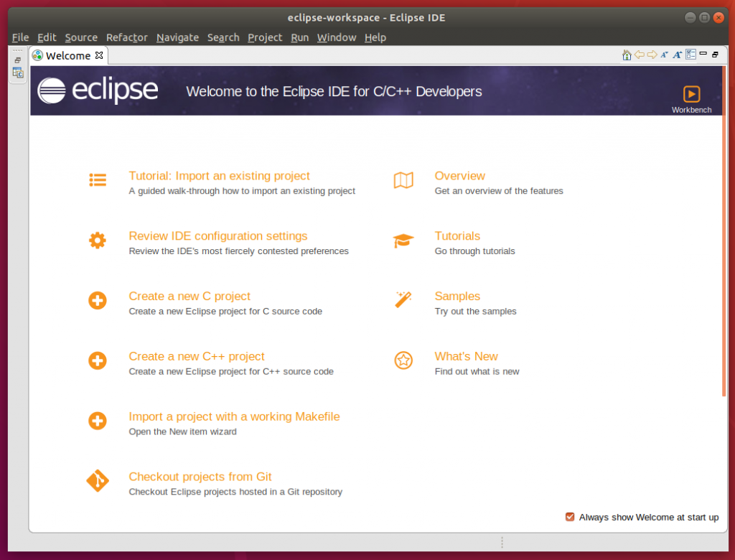Click 'Welcome to the Eclipse IDE' banner heading
735x560 pixels.
pyautogui.click(x=334, y=91)
